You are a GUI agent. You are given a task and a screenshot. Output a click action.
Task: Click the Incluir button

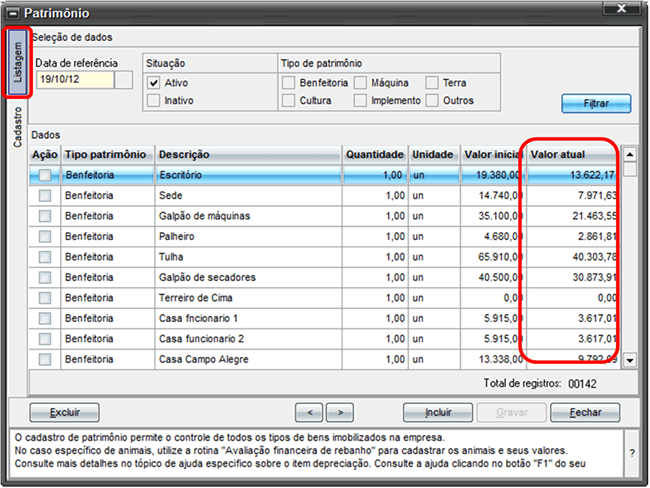click(x=438, y=413)
